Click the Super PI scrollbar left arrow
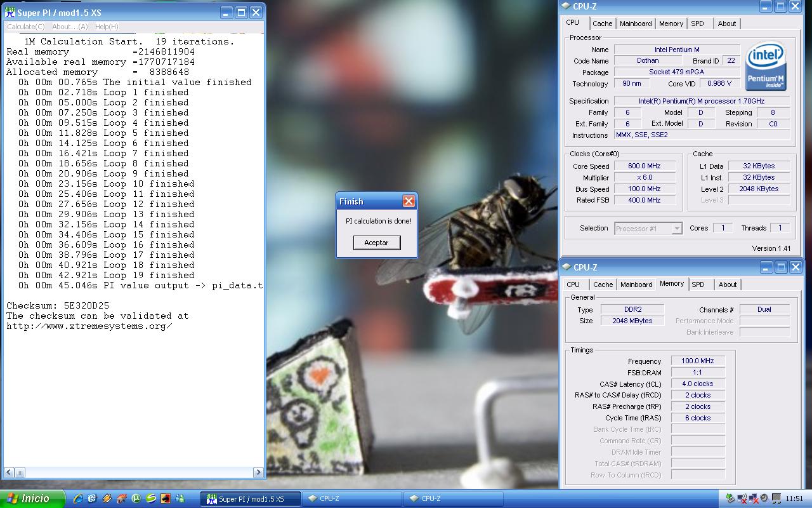 10,472
